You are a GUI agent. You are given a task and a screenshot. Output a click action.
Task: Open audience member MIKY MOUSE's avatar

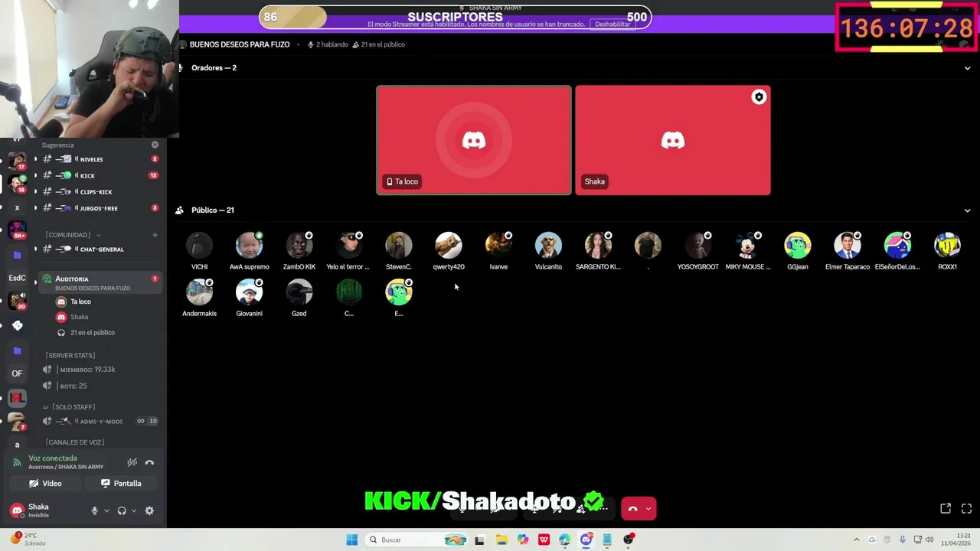tap(748, 246)
